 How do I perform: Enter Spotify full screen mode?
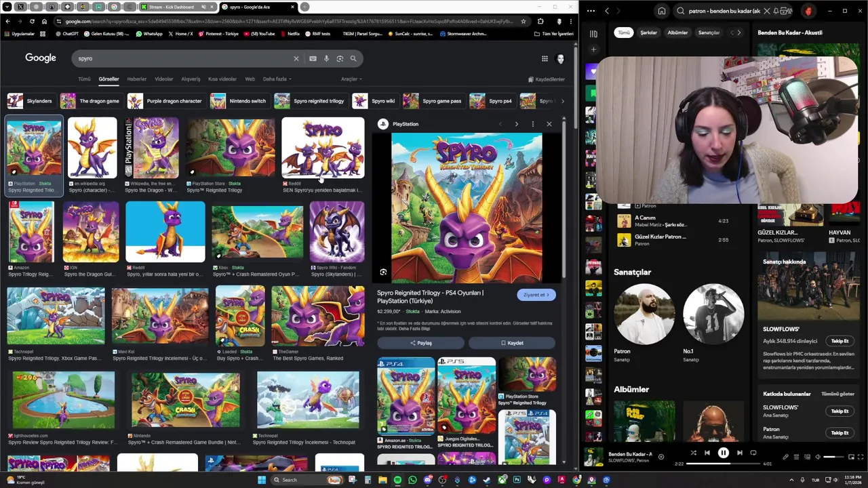coord(861,457)
